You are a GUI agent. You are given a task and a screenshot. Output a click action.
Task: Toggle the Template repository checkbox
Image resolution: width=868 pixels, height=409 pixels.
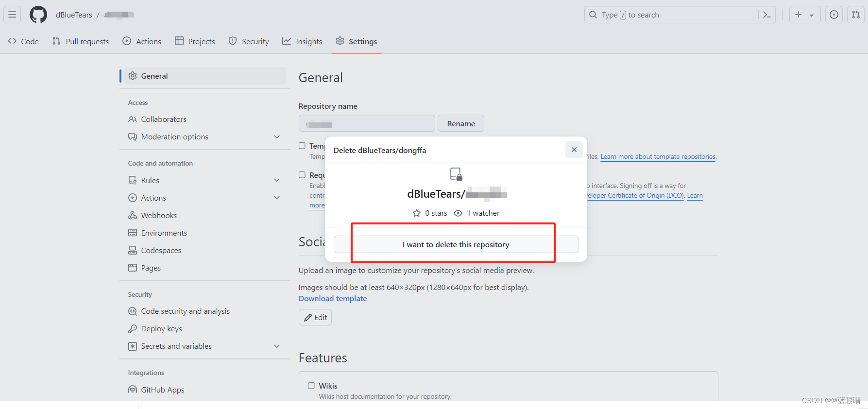(302, 146)
